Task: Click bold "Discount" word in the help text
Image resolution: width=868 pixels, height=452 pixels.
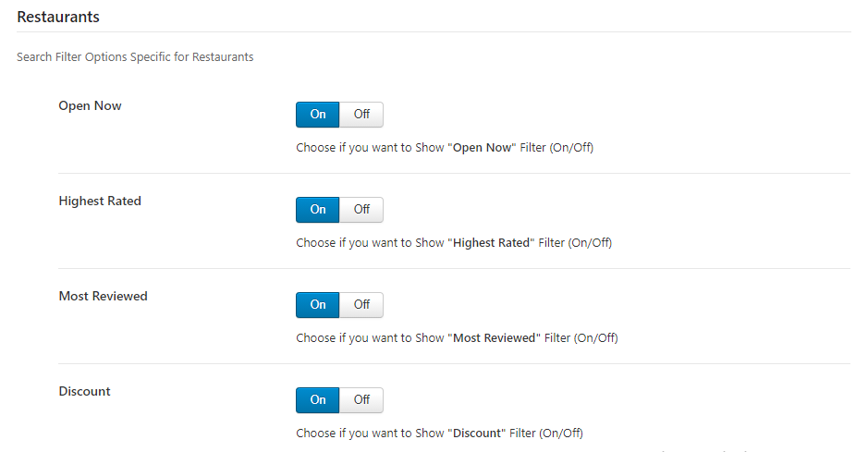Action: [476, 434]
